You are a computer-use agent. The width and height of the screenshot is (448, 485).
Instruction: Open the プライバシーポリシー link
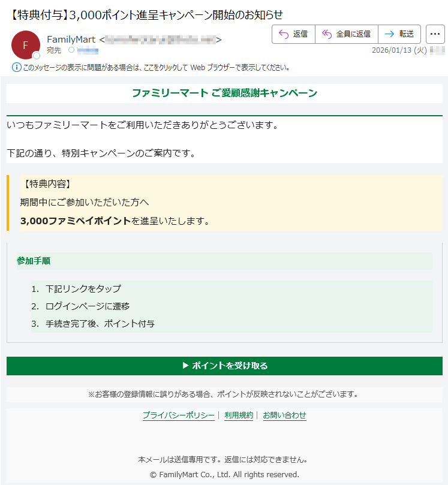[x=178, y=415]
